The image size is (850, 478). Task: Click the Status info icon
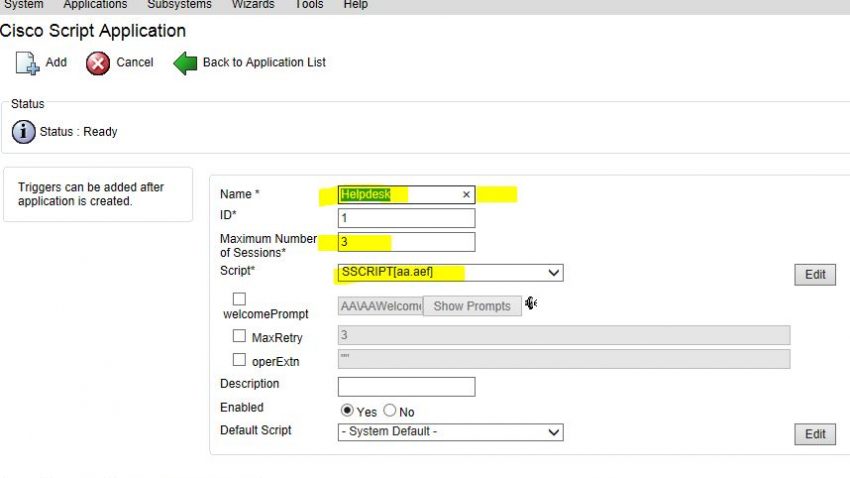(24, 132)
